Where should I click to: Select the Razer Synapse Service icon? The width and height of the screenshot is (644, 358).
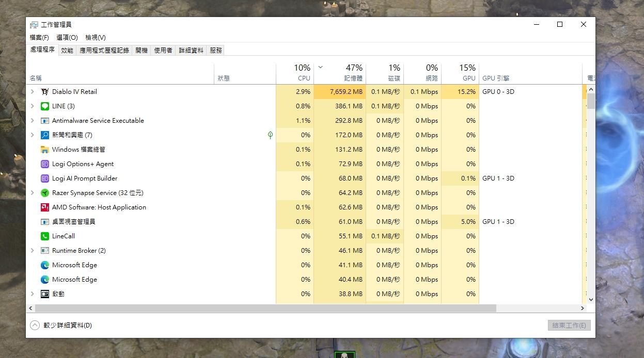[45, 193]
